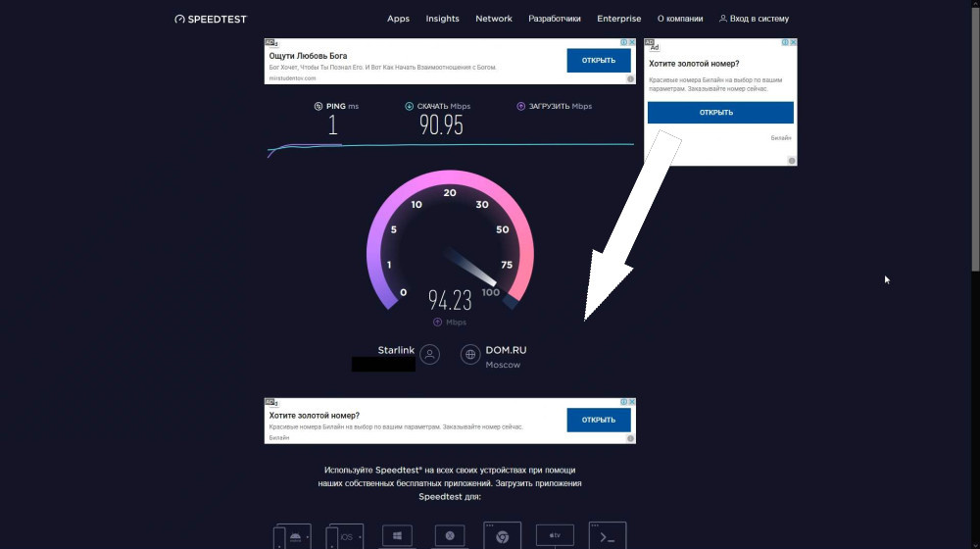The image size is (980, 549).
Task: Click ОТКРЫТЬ button in bottom banner ad
Action: click(599, 421)
